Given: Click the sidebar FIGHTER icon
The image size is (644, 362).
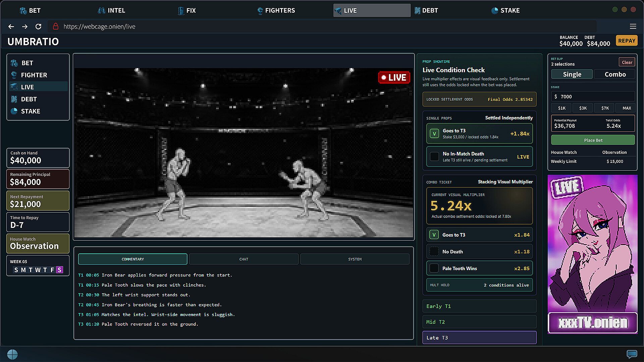Looking at the screenshot, I should (14, 75).
